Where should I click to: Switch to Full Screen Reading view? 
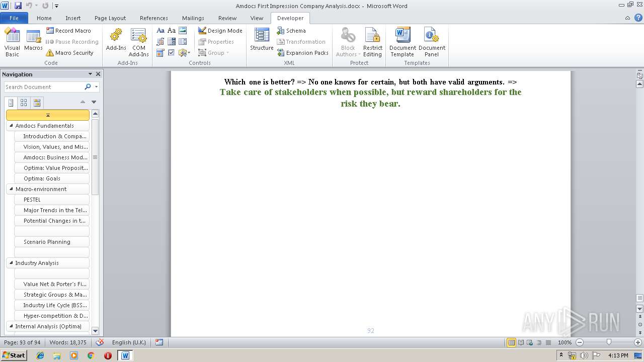pos(520,342)
